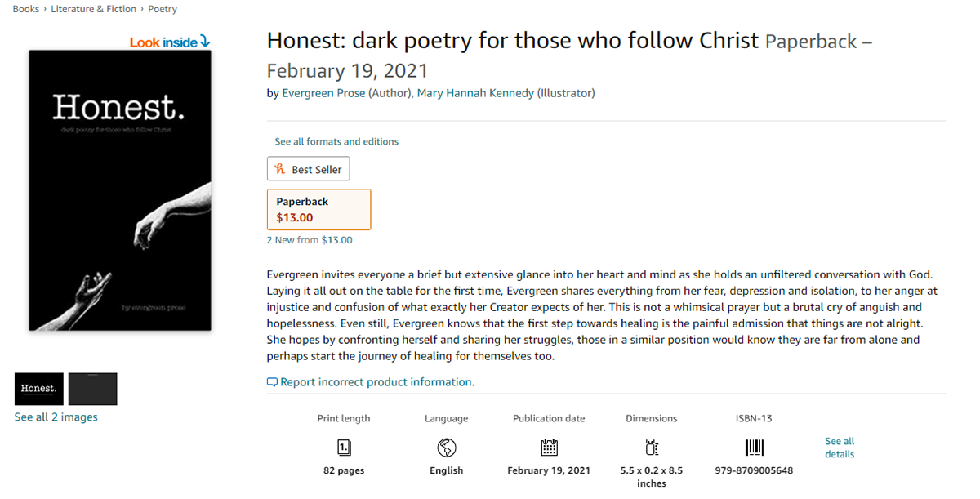The image size is (980, 499).
Task: Select the dark back cover thumbnail
Action: click(x=92, y=389)
